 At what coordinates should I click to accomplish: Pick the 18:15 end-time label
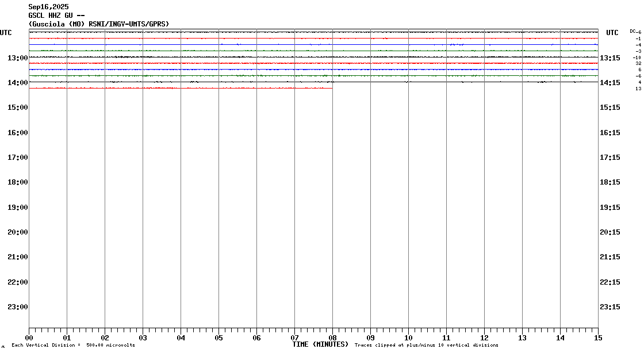610,182
